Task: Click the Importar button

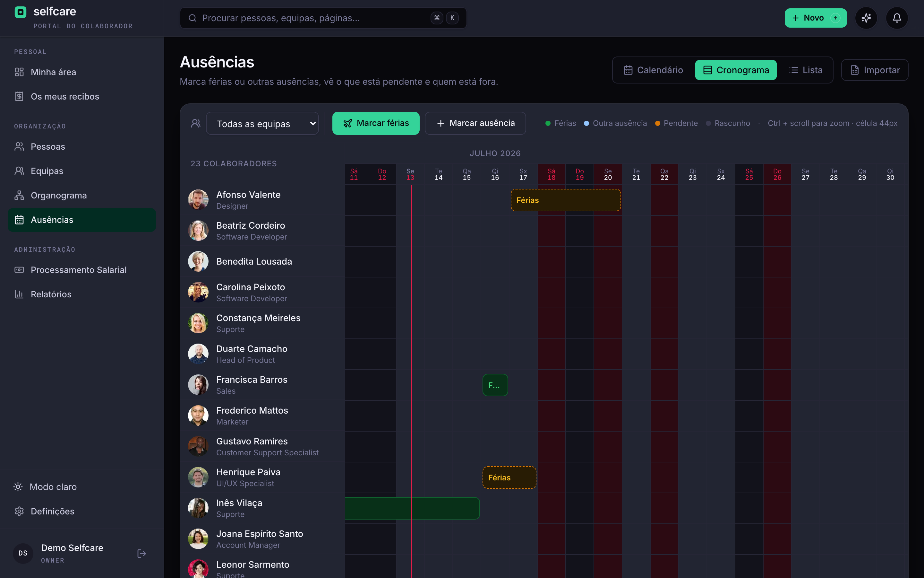Action: click(874, 70)
